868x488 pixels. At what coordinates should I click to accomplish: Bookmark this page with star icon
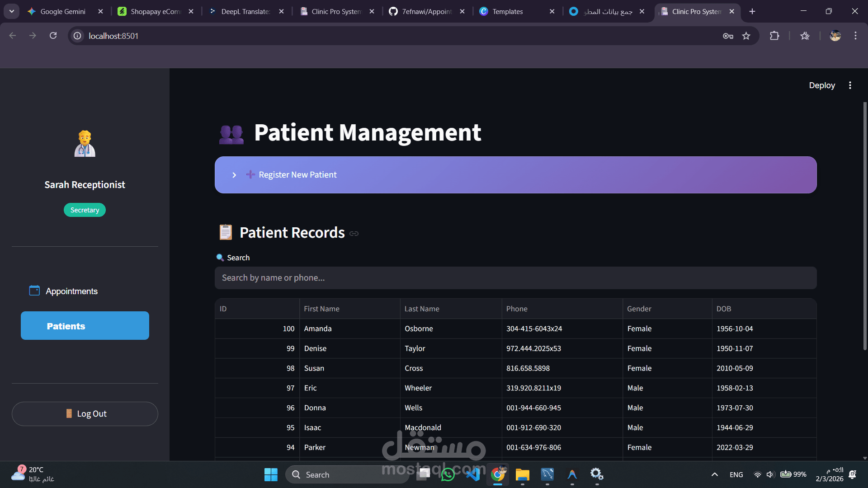[746, 36]
